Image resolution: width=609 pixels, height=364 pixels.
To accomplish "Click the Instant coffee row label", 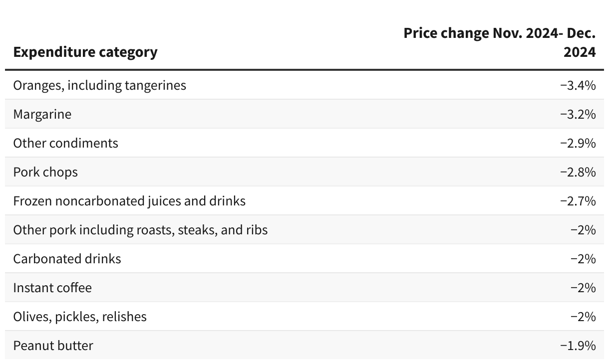I will [52, 288].
